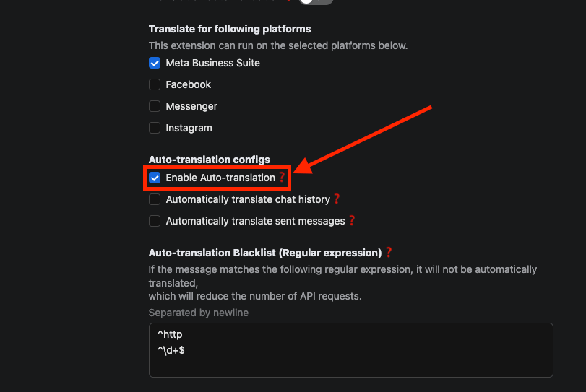This screenshot has height=392, width=586.
Task: Turn on Automatically translate chat history
Action: pos(155,199)
